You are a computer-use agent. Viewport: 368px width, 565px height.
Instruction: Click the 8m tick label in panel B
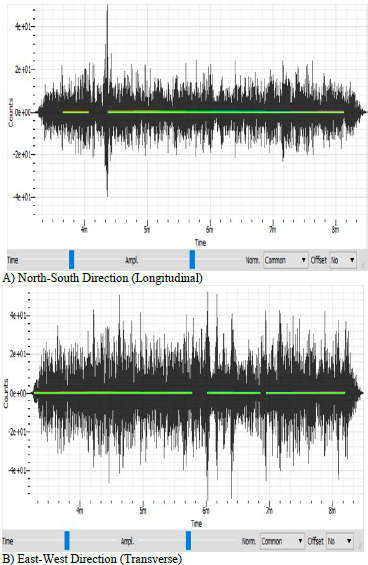tap(332, 511)
